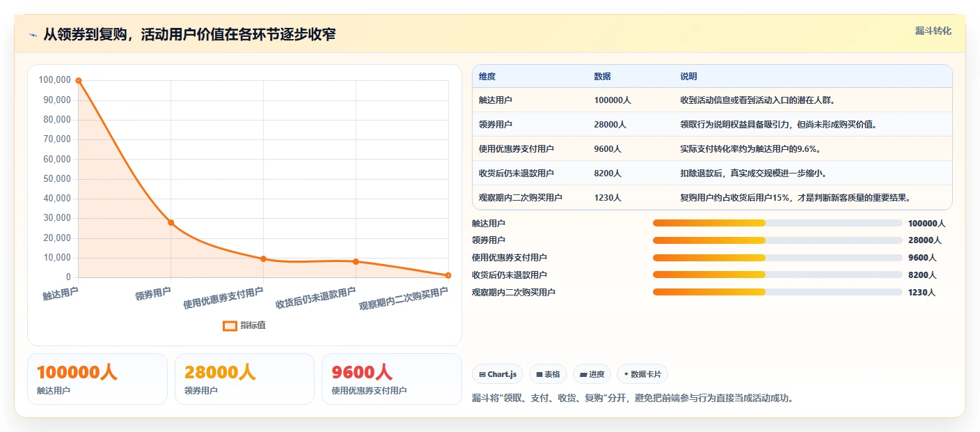This screenshot has height=432, width=980.
Task: Click the 观察期内二次购买用户 x-axis label
Action: coord(404,299)
